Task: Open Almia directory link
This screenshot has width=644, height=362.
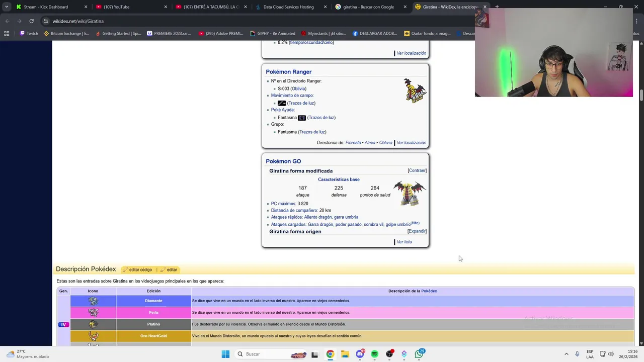Action: tap(370, 143)
